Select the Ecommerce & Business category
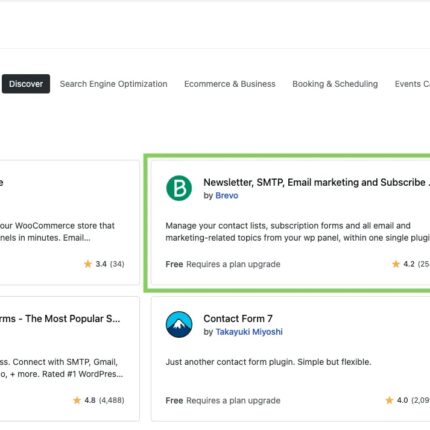 point(230,84)
